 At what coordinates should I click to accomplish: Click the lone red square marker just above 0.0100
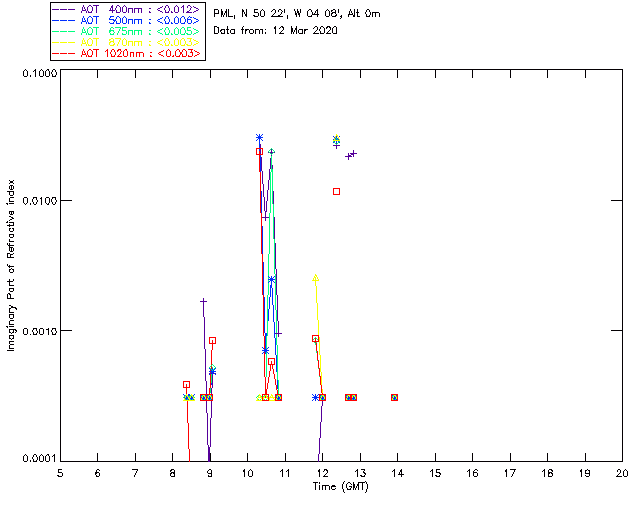pos(336,191)
